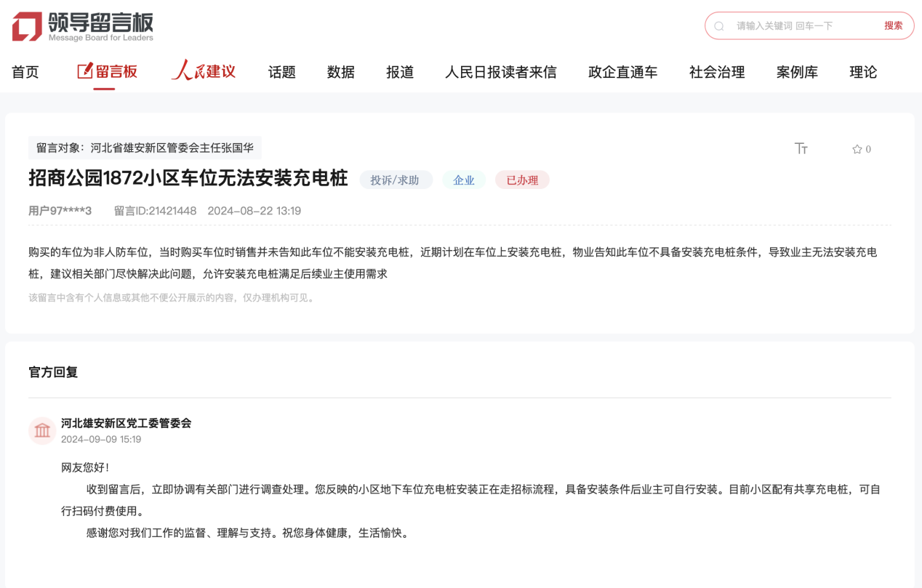Click the 河北雄安新区党工委管委会 avatar icon
The height and width of the screenshot is (588, 922).
pyautogui.click(x=42, y=430)
